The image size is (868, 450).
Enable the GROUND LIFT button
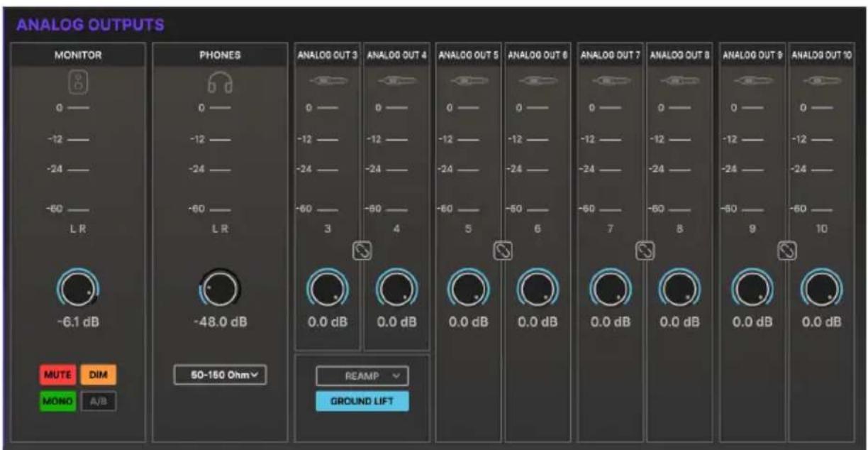click(x=362, y=401)
